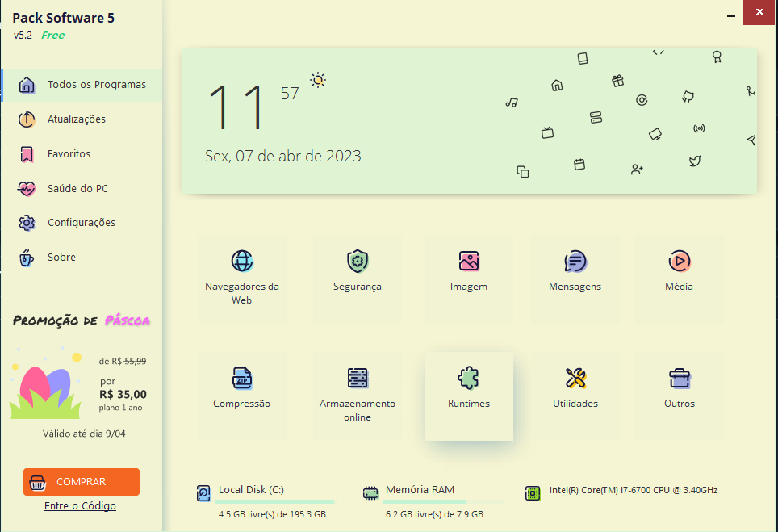Open Saúde do PC page
Viewport: 778px width, 532px height.
pyautogui.click(x=82, y=189)
